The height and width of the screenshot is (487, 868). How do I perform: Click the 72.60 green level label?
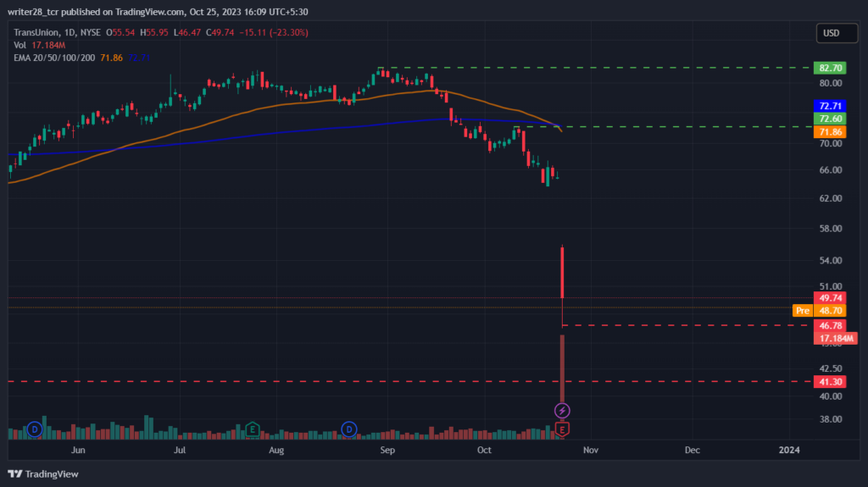pyautogui.click(x=830, y=119)
